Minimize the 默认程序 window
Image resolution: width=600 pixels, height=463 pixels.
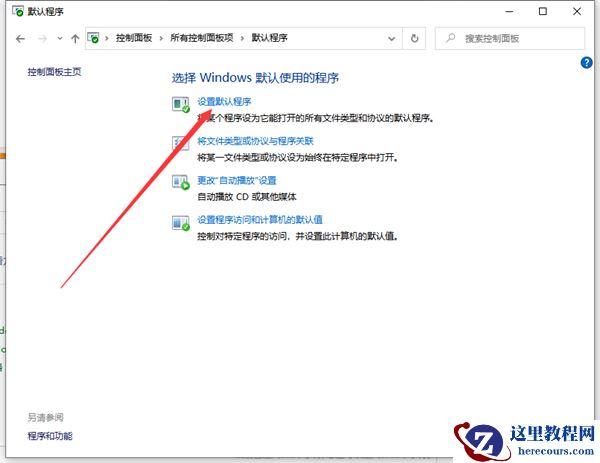[509, 11]
